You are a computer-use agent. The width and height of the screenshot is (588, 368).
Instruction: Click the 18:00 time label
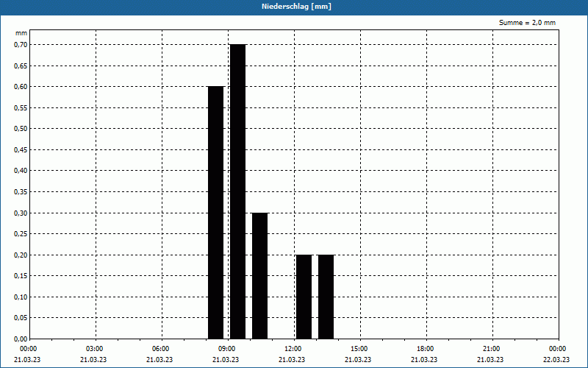click(x=426, y=349)
